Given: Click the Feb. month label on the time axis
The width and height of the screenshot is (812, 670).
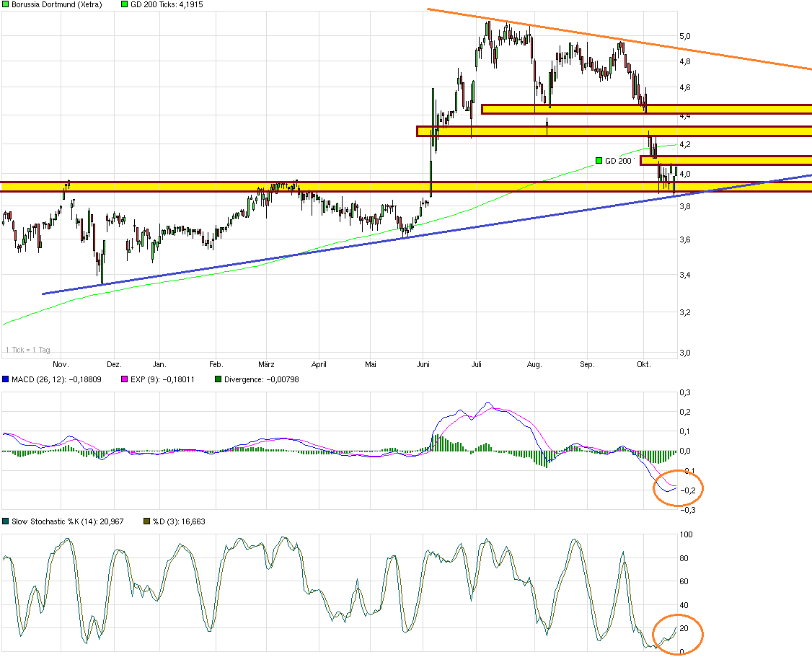Looking at the screenshot, I should [x=216, y=364].
